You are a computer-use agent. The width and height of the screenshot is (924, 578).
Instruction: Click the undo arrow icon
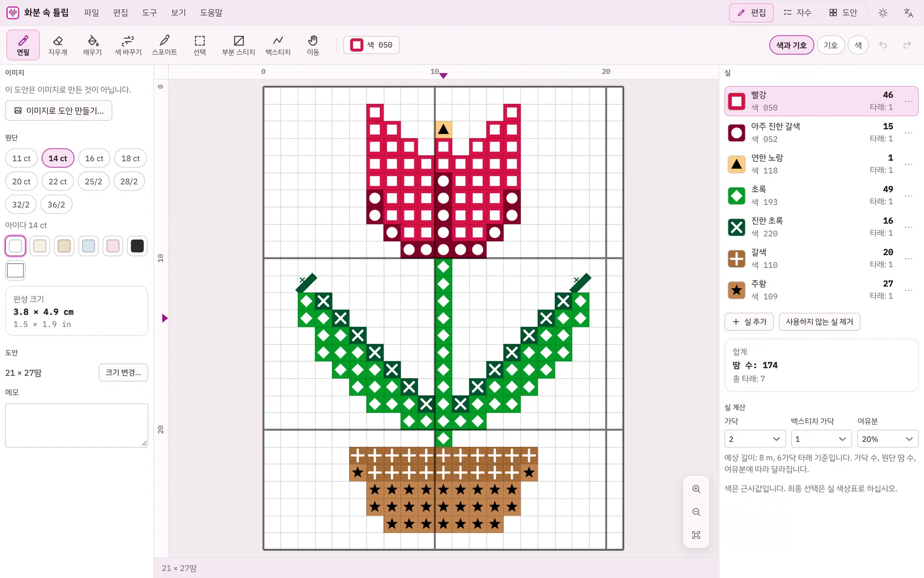[883, 45]
